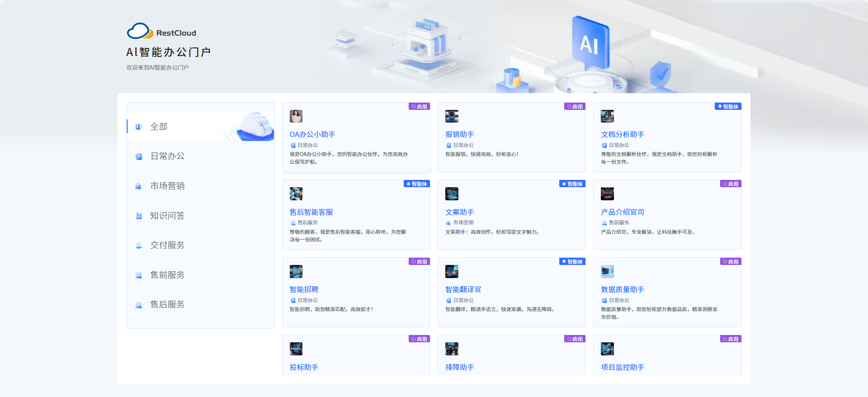Select the 文档分析助手 thumbnail icon
The width and height of the screenshot is (868, 397).
pyautogui.click(x=607, y=116)
